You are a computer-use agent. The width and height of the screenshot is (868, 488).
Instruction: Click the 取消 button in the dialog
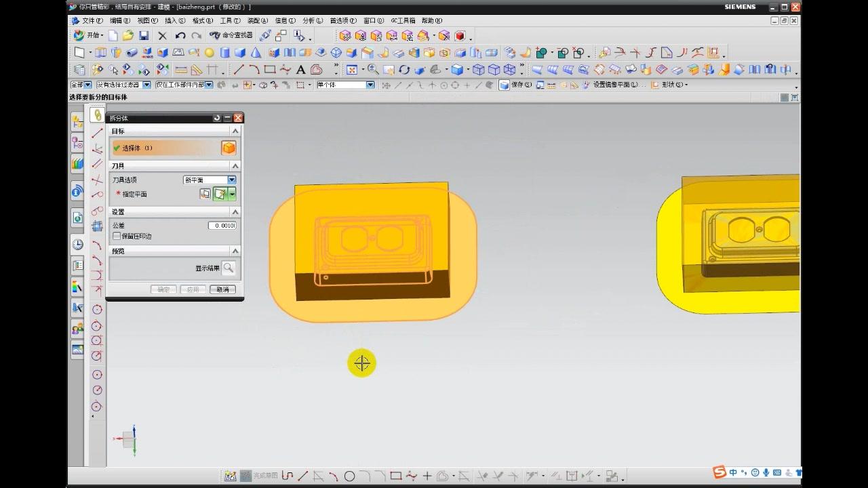pyautogui.click(x=222, y=289)
